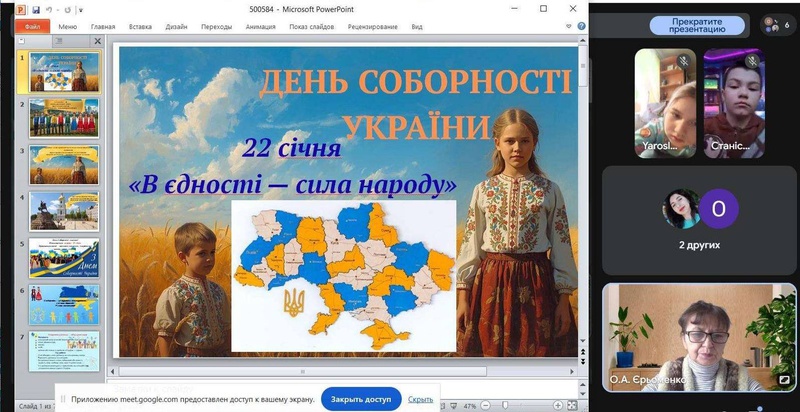The width and height of the screenshot is (800, 412).
Task: Click the Скрыть link in the sharing bar
Action: (x=420, y=399)
